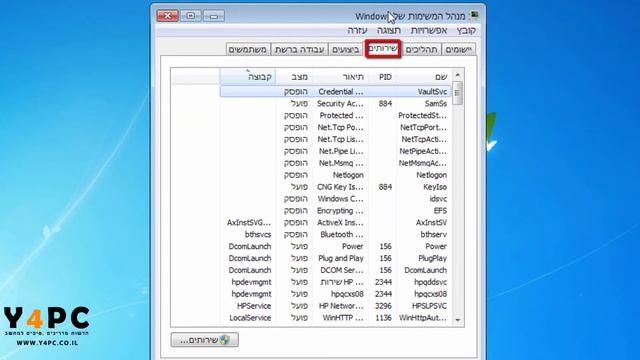This screenshot has height=360, width=640.
Task: Select the VaultSvc service row
Action: click(x=336, y=91)
